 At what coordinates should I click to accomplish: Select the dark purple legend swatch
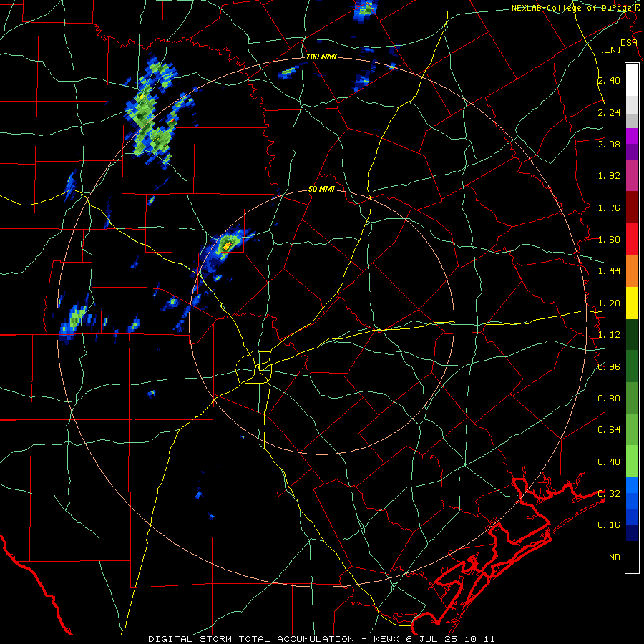pos(632,152)
